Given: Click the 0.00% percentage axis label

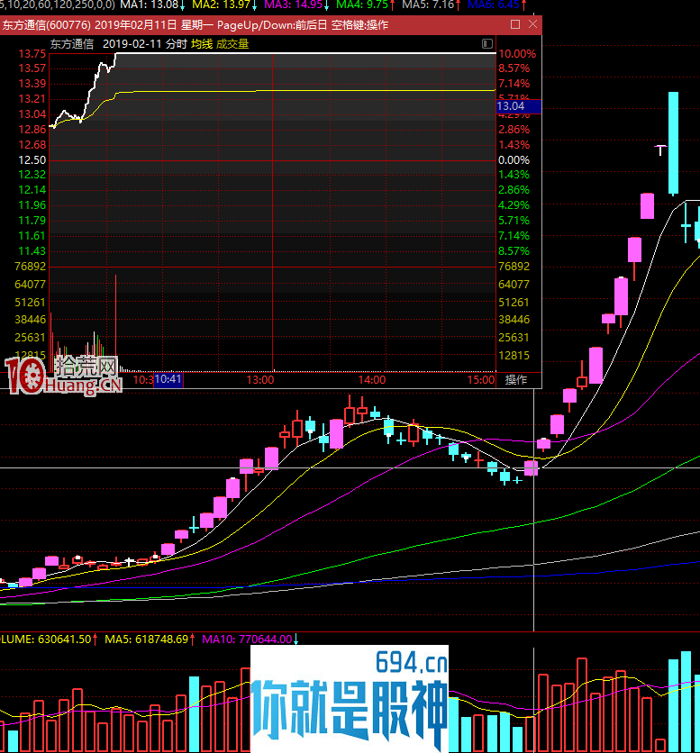Looking at the screenshot, I should point(514,160).
